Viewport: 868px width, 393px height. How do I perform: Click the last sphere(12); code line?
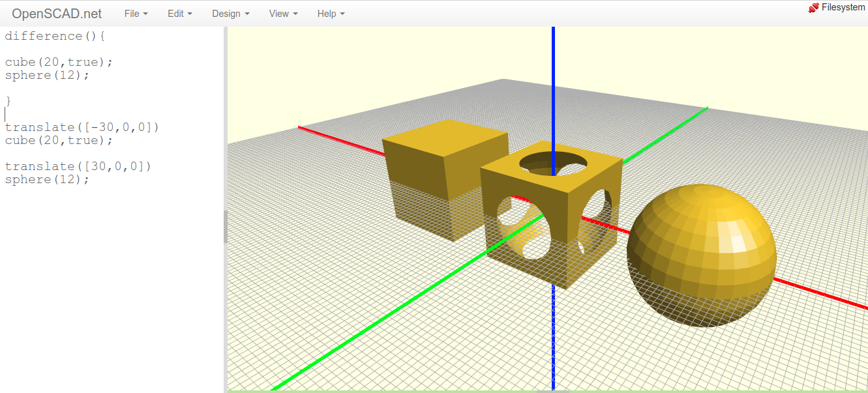(47, 180)
